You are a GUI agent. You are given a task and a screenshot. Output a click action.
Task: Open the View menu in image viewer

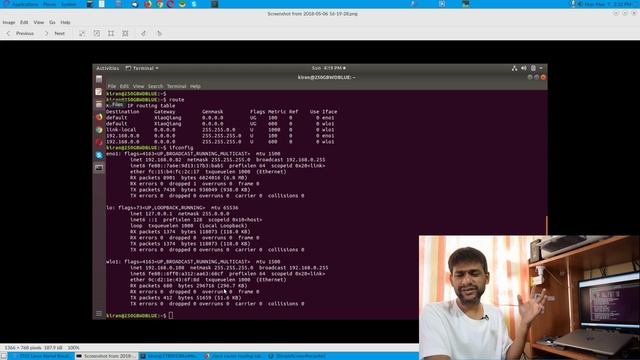(x=38, y=22)
